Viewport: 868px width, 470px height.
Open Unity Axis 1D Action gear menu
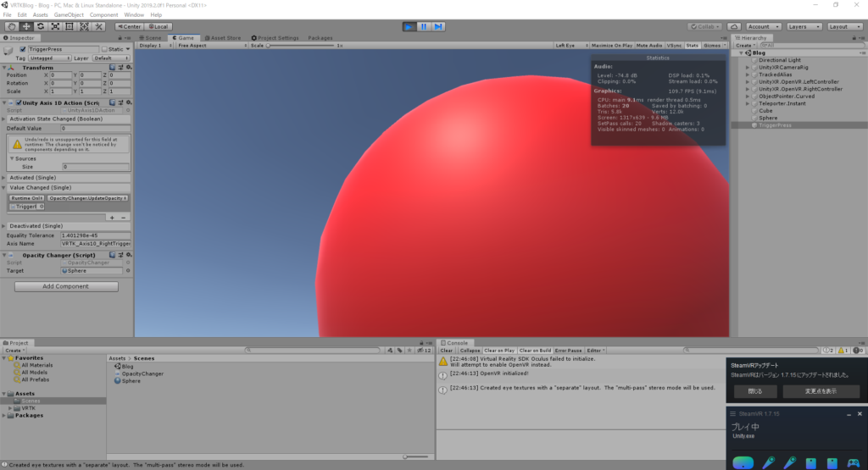[129, 102]
